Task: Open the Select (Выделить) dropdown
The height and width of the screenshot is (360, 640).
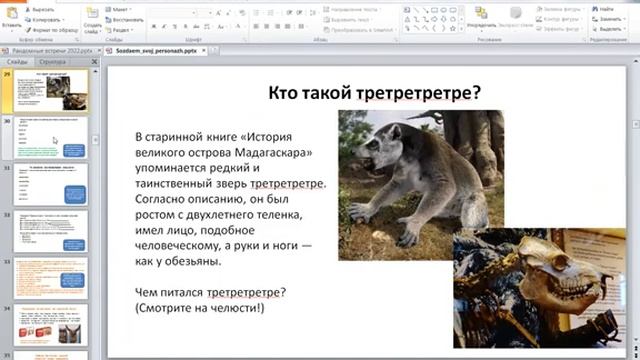Action: 609,29
